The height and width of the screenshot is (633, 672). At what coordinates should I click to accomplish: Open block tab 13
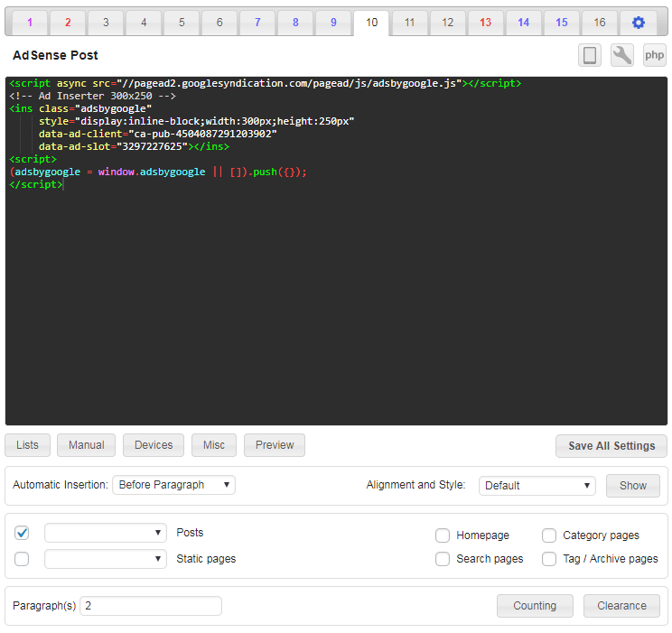pos(486,23)
